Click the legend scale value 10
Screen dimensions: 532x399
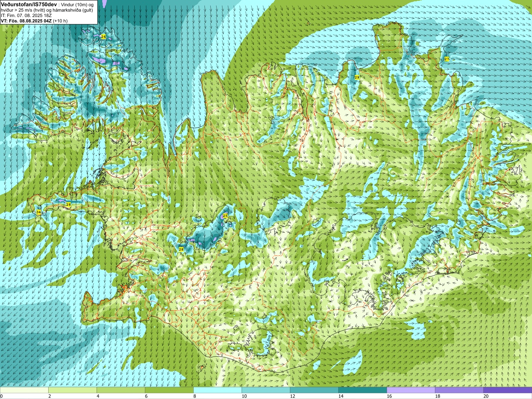coord(244,396)
